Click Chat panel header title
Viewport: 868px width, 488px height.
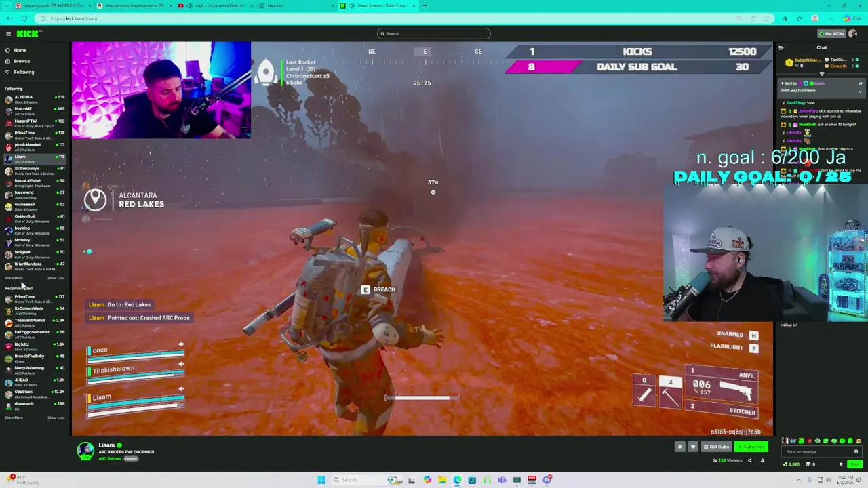coord(821,48)
